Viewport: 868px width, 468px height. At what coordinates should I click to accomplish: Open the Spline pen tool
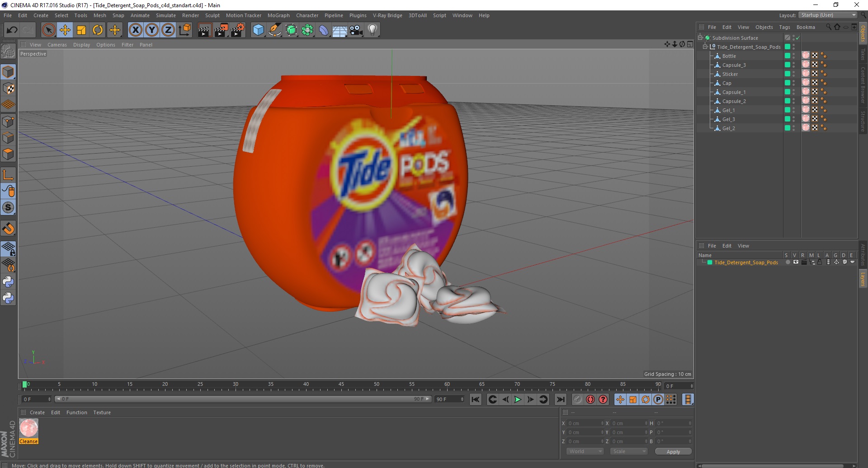[275, 30]
